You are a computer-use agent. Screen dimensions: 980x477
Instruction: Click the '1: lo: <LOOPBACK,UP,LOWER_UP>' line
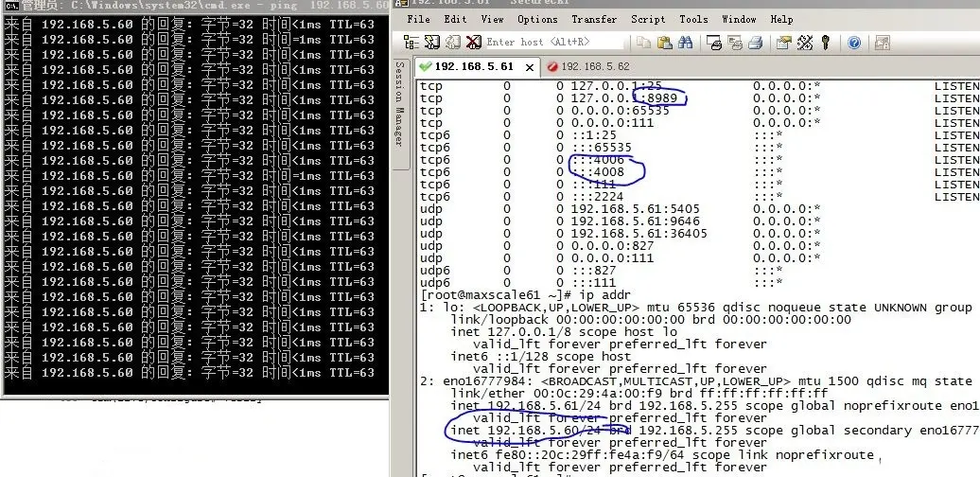[x=695, y=307]
